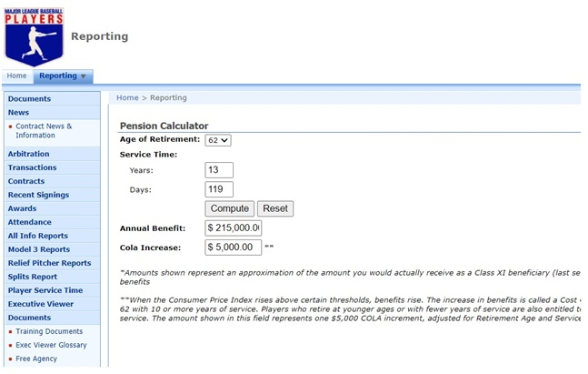Select the Cola Increase field

tap(234, 247)
